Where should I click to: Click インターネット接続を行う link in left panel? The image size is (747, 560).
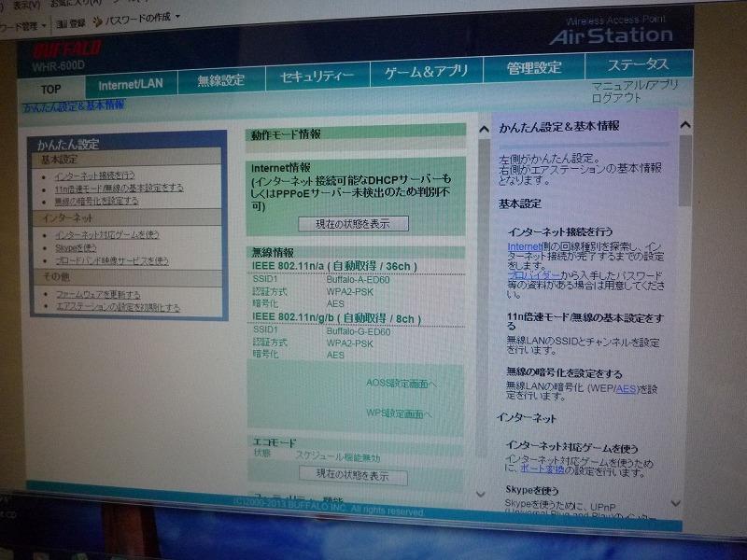(x=94, y=176)
